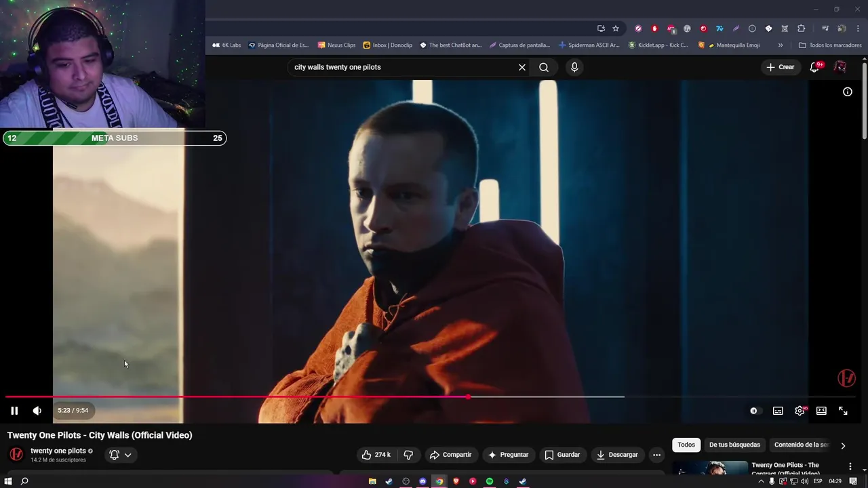Image resolution: width=868 pixels, height=488 pixels.
Task: Click Descargar to download the video
Action: pos(617,455)
